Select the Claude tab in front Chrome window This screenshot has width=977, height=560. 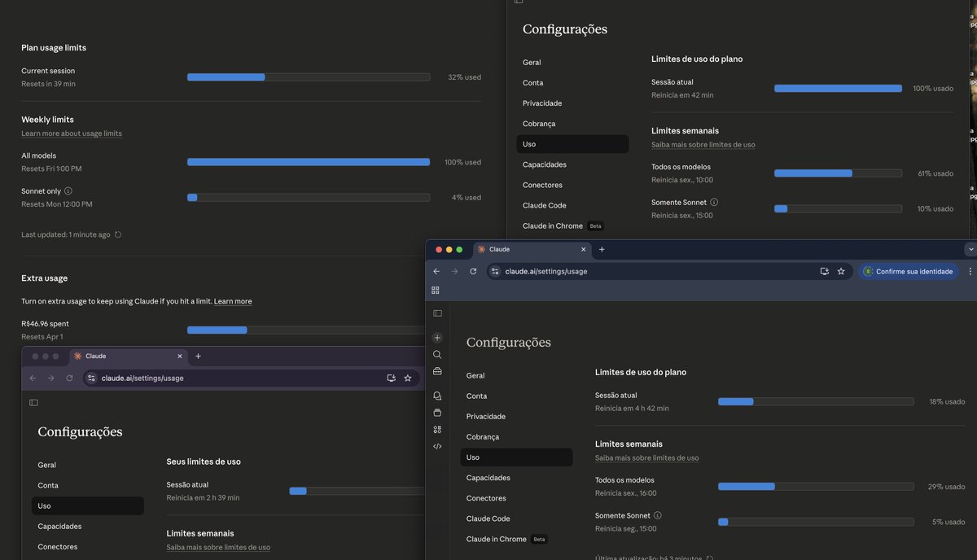click(532, 249)
